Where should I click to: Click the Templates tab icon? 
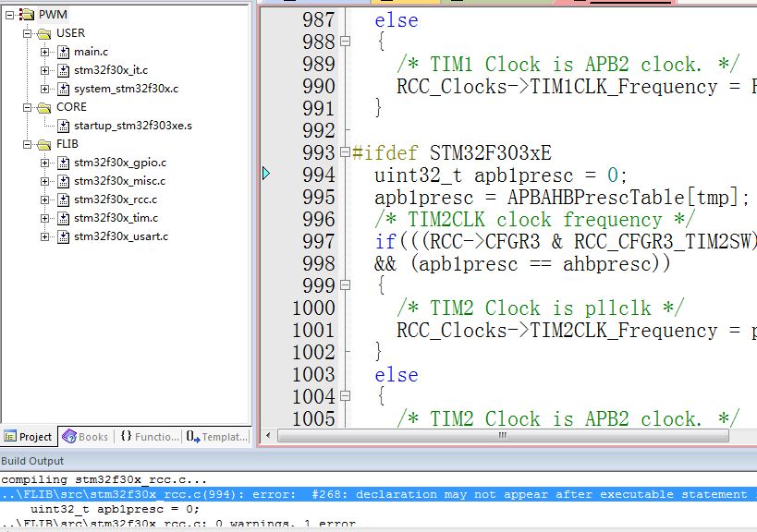[x=192, y=437]
